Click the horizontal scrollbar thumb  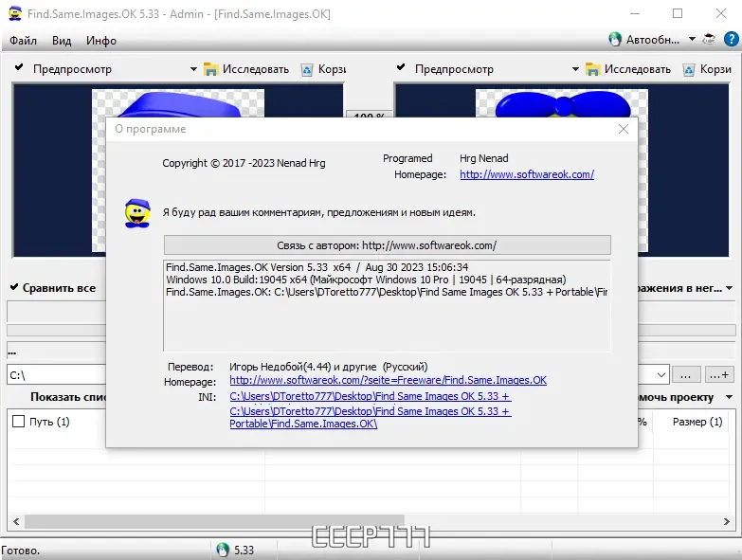tap(214, 521)
